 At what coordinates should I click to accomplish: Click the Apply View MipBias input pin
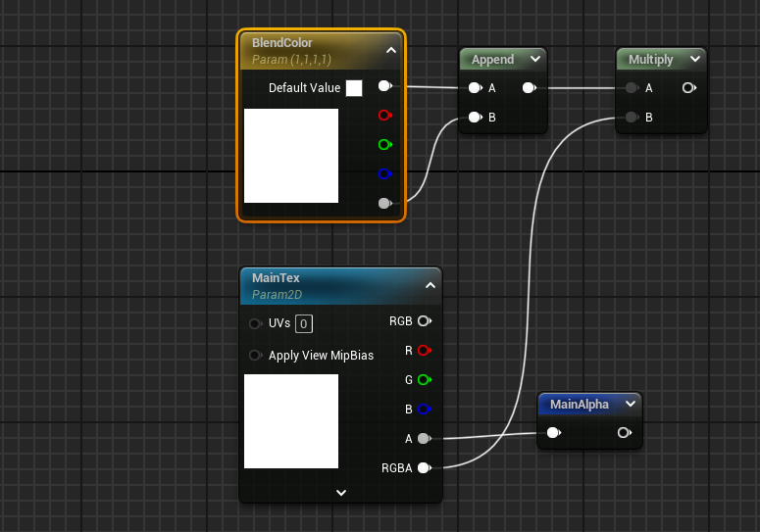pos(256,355)
